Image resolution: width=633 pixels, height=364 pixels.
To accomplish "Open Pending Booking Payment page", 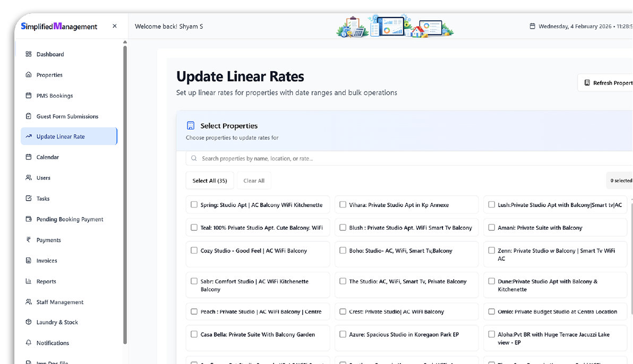I will (70, 219).
